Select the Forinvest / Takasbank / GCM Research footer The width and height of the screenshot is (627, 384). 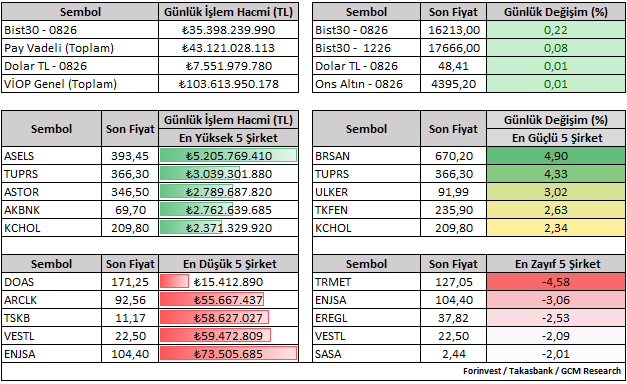tap(542, 371)
